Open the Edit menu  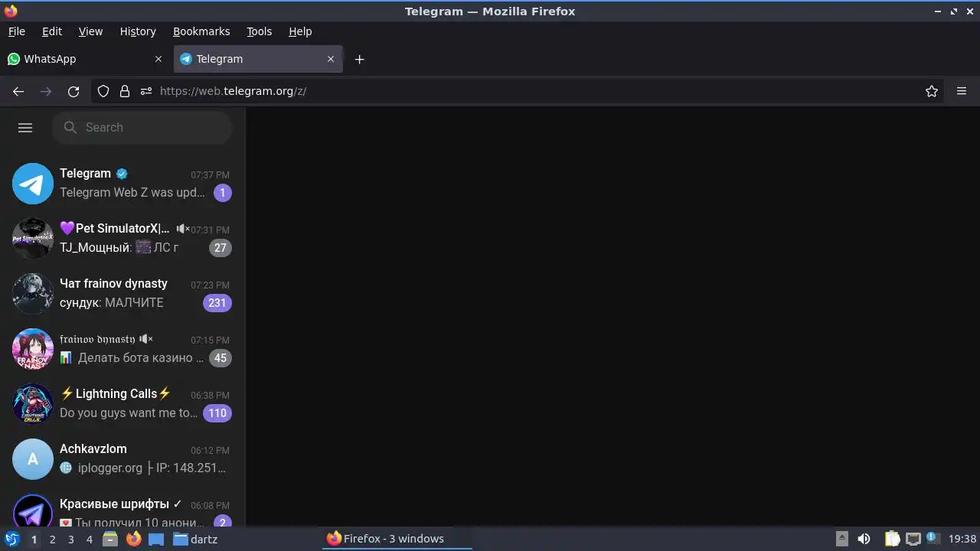(x=52, y=31)
